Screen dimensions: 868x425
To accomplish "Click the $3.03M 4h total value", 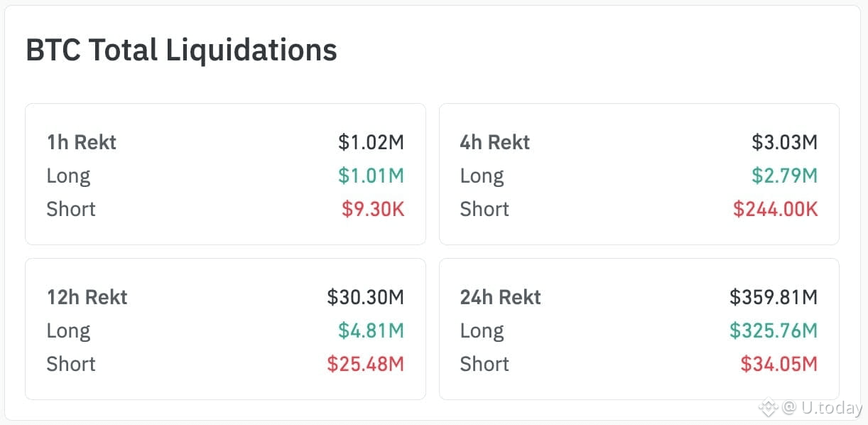I will click(784, 142).
